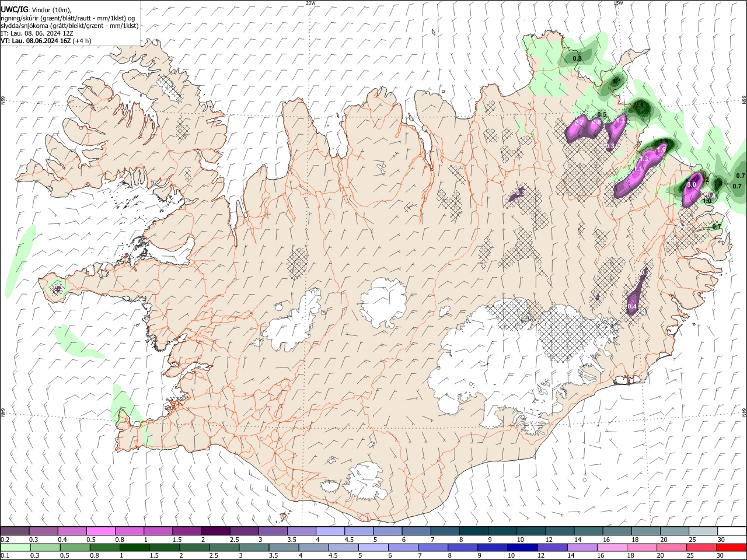Click the '2.1' rain value on the northeast coast
The height and width of the screenshot is (560, 747).
coord(639,106)
